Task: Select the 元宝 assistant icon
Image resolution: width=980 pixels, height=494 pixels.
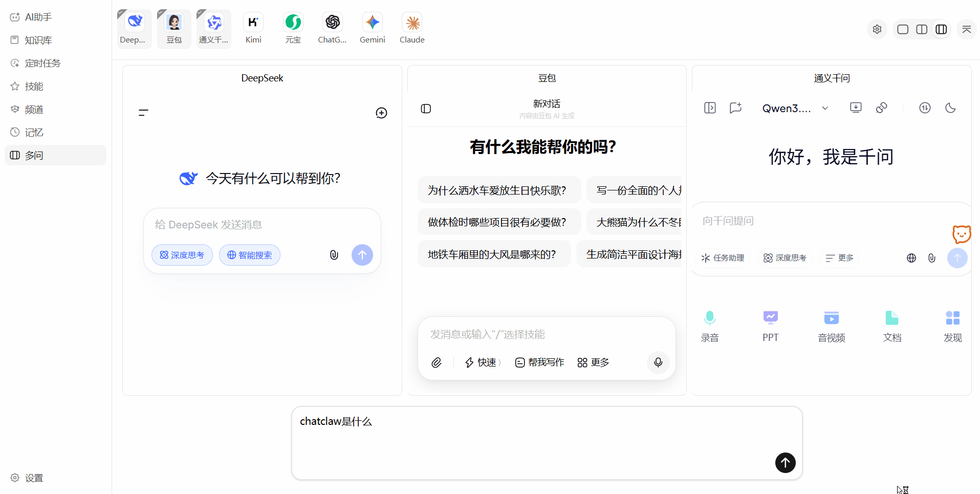Action: coord(293,22)
